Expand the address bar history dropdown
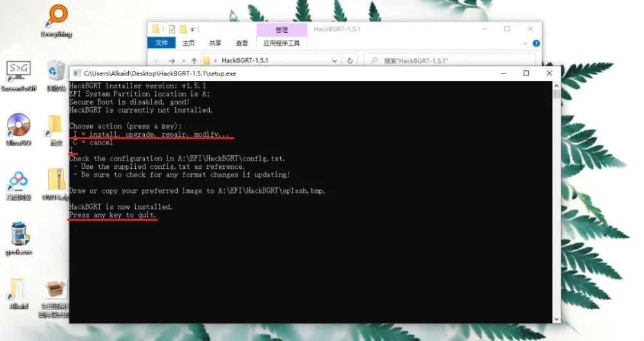The height and width of the screenshot is (341, 644). coord(334,61)
